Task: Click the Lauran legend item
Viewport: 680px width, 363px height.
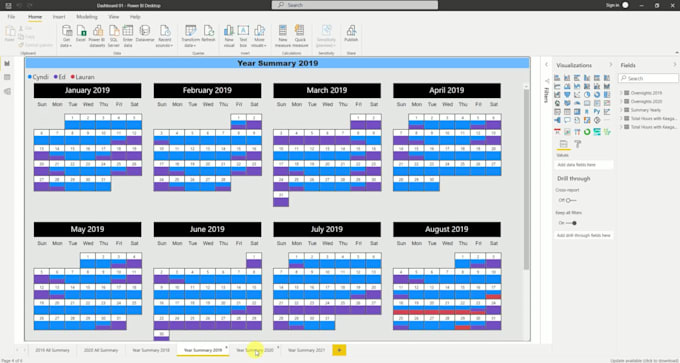Action: (82, 77)
